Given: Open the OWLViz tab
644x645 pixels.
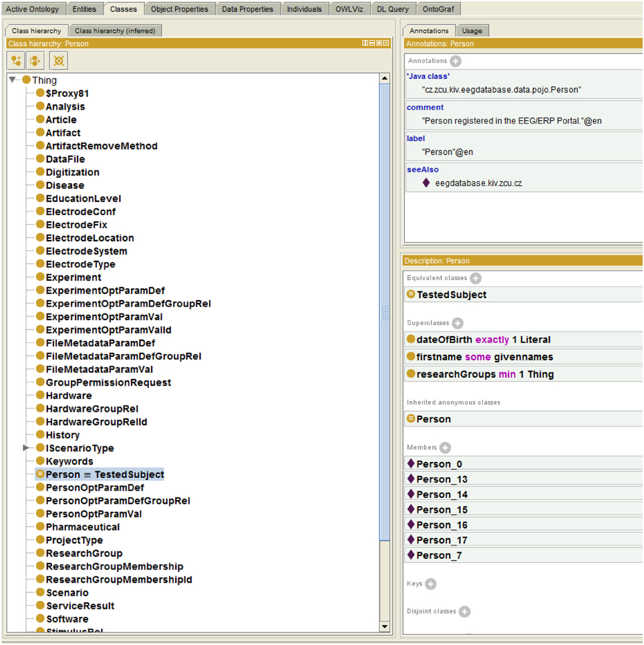Looking at the screenshot, I should pos(349,9).
